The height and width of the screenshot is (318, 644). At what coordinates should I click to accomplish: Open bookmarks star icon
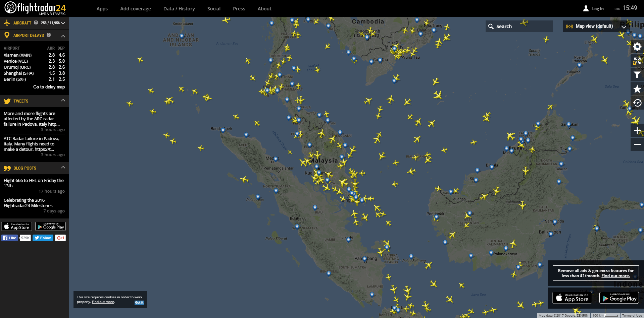[x=637, y=89]
